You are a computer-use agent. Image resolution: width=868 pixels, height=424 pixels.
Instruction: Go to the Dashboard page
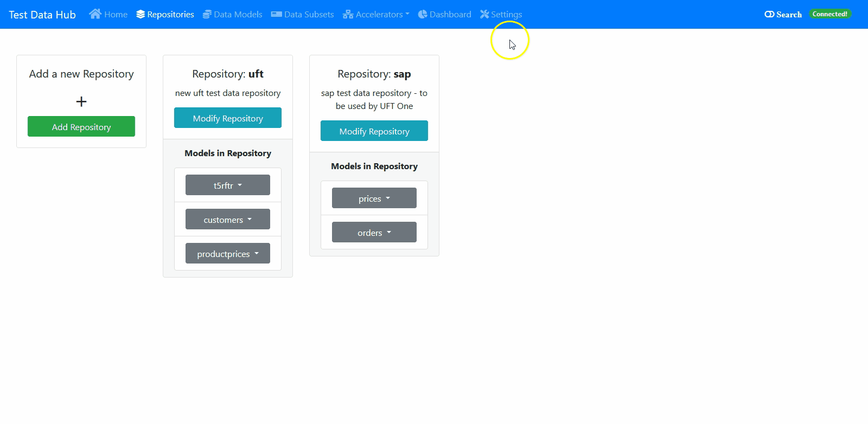coord(450,15)
